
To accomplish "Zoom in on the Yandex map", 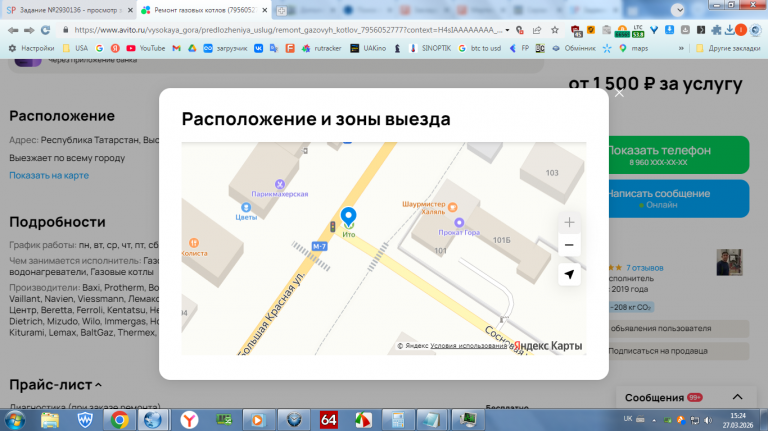I will (x=569, y=223).
